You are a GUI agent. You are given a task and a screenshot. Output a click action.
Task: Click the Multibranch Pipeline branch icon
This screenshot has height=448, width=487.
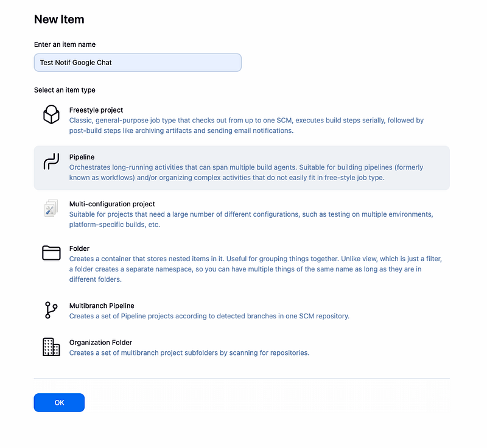(x=51, y=310)
